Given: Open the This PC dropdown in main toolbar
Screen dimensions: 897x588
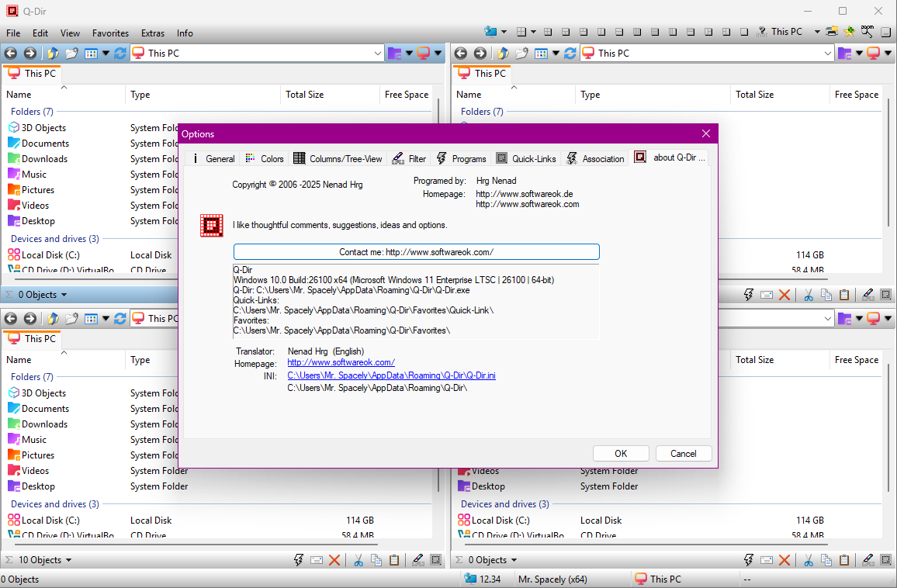Looking at the screenshot, I should click(x=818, y=32).
